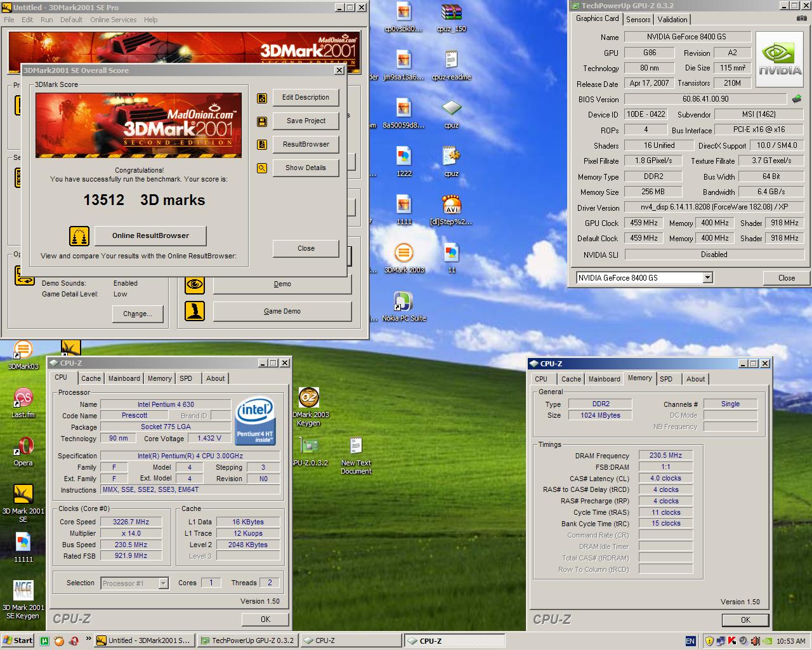Image resolution: width=812 pixels, height=650 pixels.
Task: Click the DRAM Frequency 230.5 MHz value
Action: coord(665,456)
